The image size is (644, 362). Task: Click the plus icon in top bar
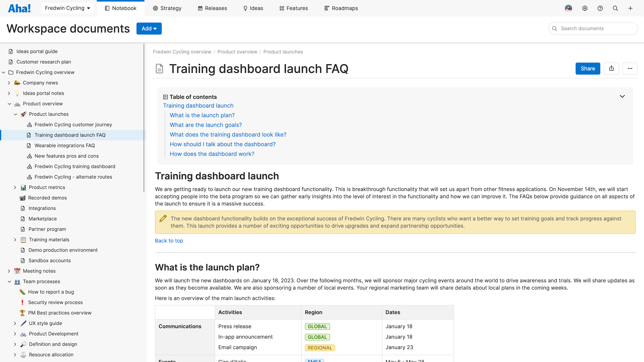coord(630,8)
